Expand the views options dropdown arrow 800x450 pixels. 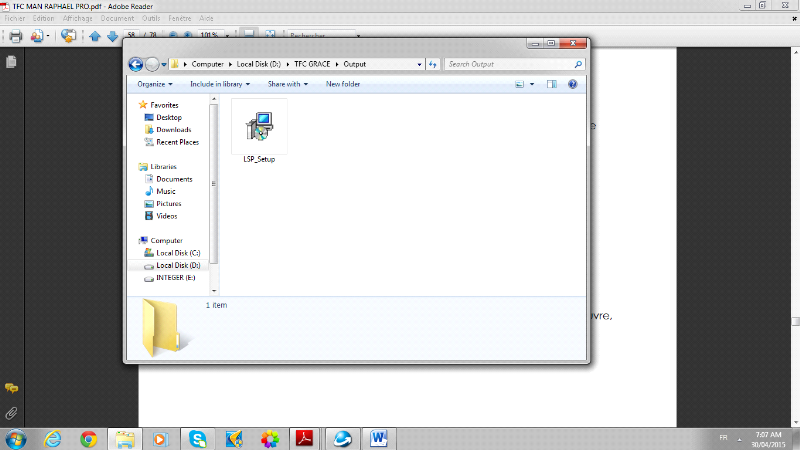click(532, 84)
